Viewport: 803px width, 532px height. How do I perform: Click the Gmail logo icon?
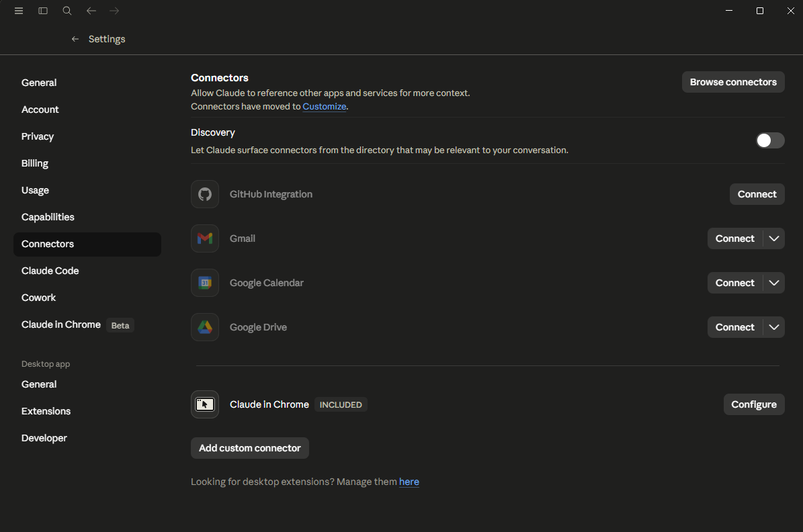pyautogui.click(x=205, y=238)
